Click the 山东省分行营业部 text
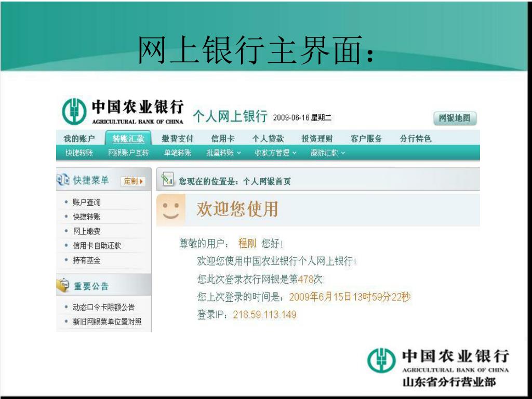532x399 pixels. 449,382
